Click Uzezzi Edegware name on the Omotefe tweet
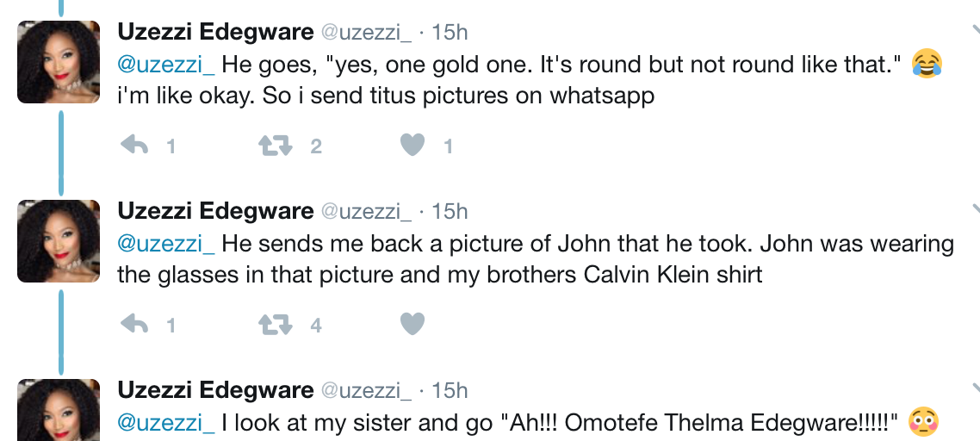This screenshot has height=441, width=980. pos(215,389)
